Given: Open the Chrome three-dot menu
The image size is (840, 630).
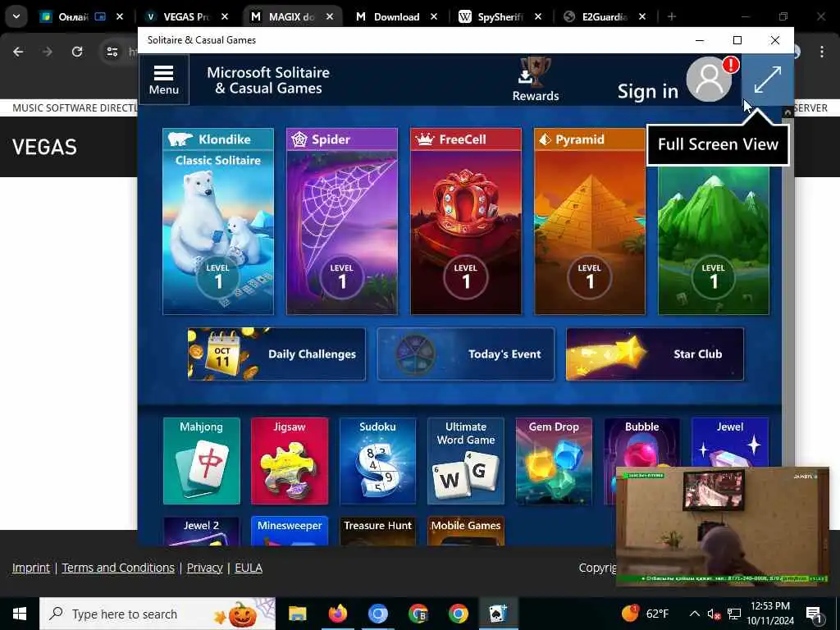Looking at the screenshot, I should point(822,52).
